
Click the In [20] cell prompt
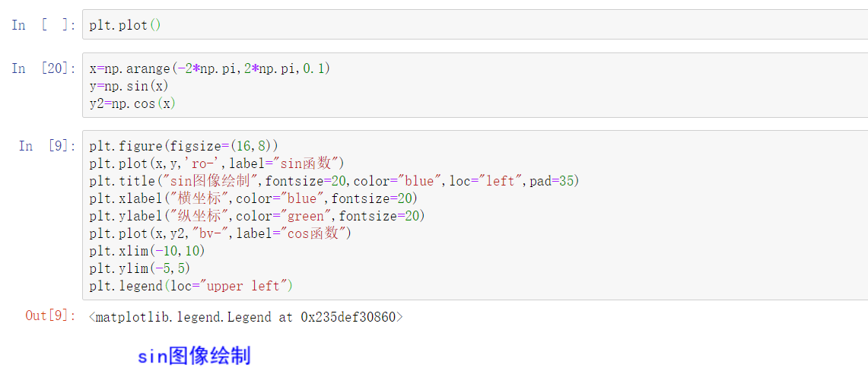click(x=44, y=68)
